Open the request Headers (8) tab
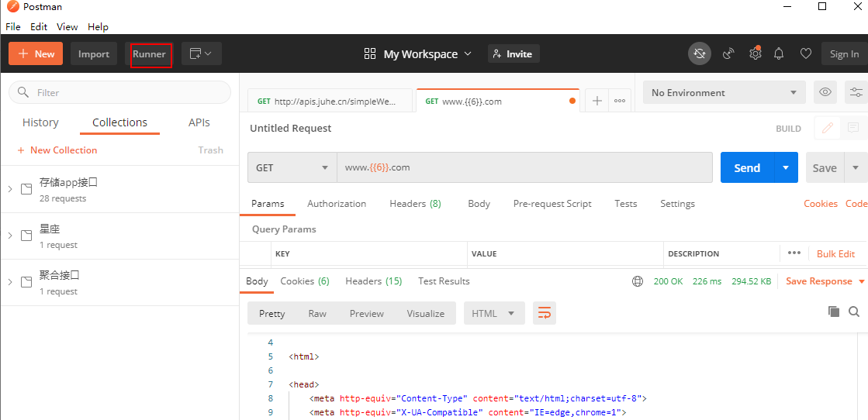 pyautogui.click(x=415, y=204)
